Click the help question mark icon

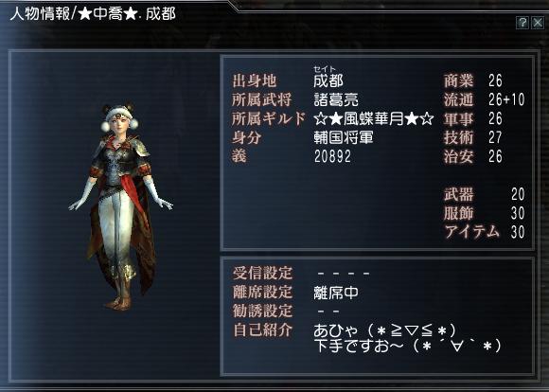coord(522,23)
